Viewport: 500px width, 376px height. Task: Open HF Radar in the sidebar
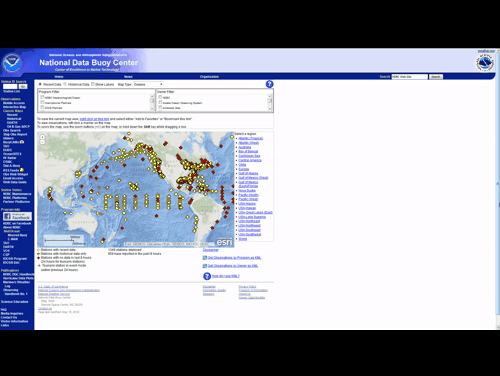tap(10, 158)
